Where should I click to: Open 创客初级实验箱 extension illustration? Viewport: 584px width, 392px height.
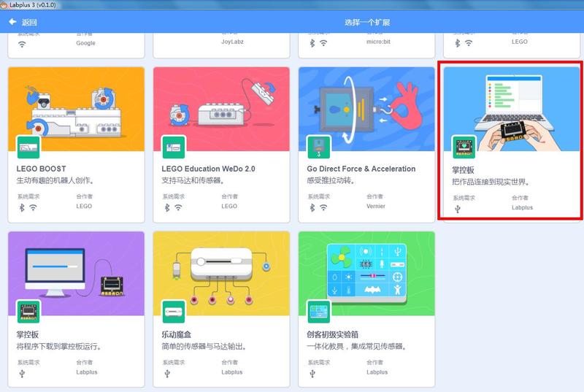(x=366, y=274)
